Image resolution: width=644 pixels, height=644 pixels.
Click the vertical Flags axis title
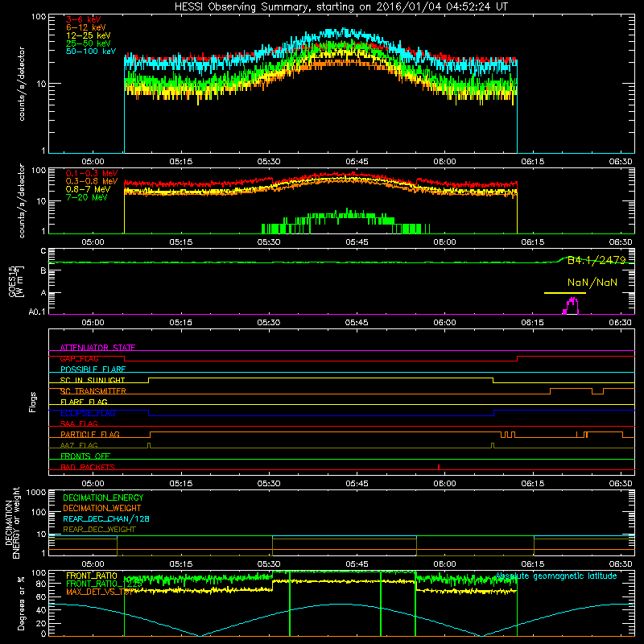pos(33,402)
